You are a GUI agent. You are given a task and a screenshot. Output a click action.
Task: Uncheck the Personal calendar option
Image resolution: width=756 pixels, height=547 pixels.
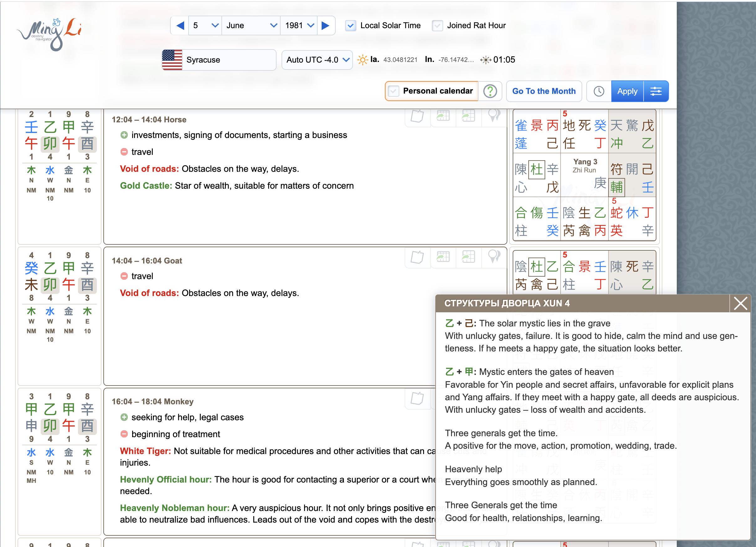coord(394,91)
